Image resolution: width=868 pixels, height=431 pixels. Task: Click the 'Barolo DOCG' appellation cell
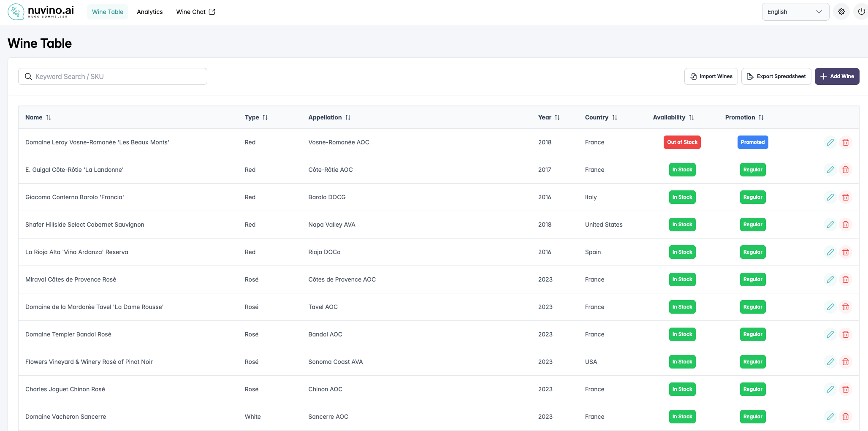[327, 197]
